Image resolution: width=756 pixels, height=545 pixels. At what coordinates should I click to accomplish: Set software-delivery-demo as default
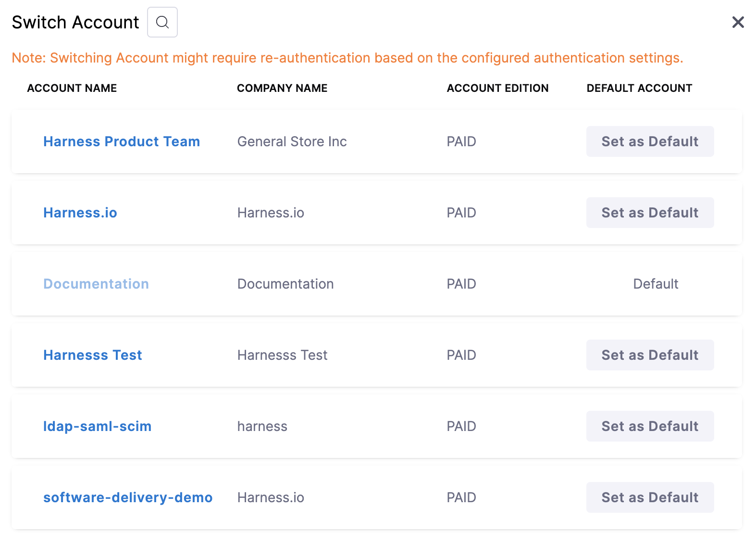pyautogui.click(x=650, y=497)
